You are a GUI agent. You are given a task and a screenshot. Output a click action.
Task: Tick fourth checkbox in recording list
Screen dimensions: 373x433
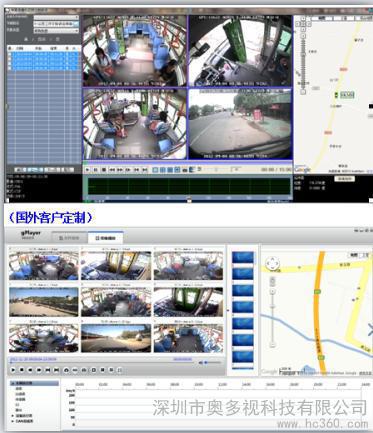9,68
